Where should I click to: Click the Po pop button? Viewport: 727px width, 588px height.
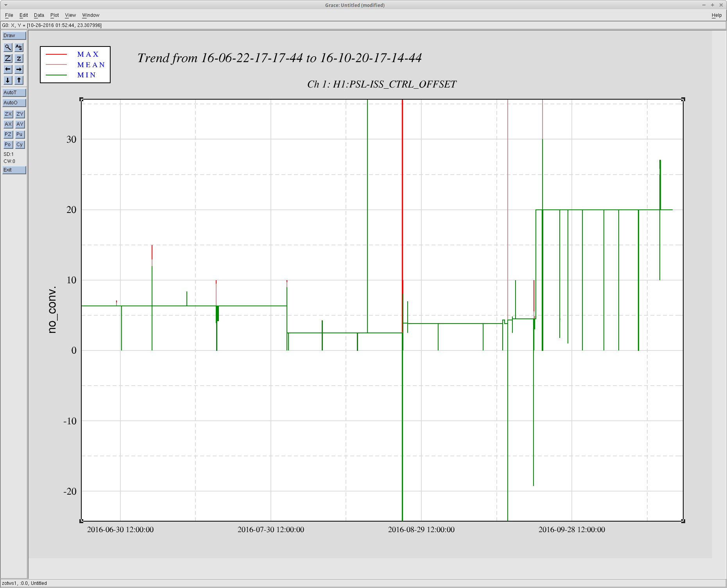tap(8, 145)
